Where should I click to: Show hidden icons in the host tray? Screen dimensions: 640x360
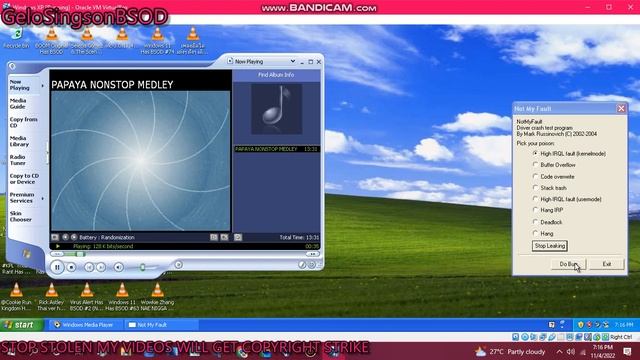tap(559, 351)
